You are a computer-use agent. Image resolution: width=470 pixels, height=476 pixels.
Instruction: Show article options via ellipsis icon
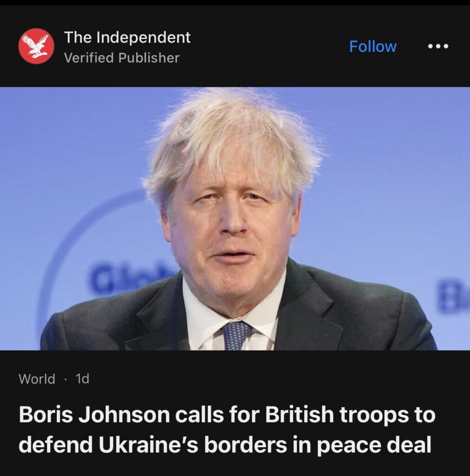click(438, 46)
